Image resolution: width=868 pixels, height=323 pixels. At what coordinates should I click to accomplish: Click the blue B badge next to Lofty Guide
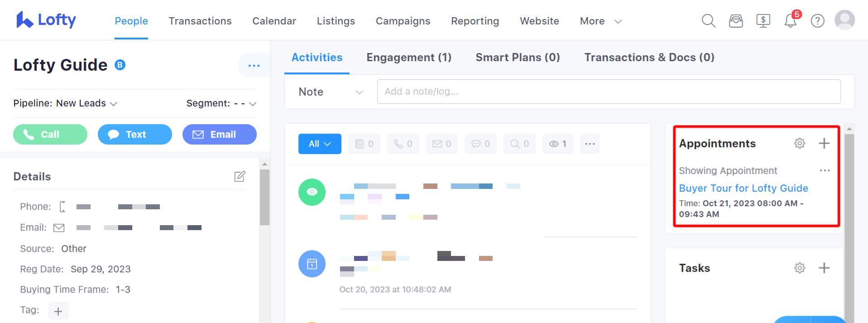point(120,65)
